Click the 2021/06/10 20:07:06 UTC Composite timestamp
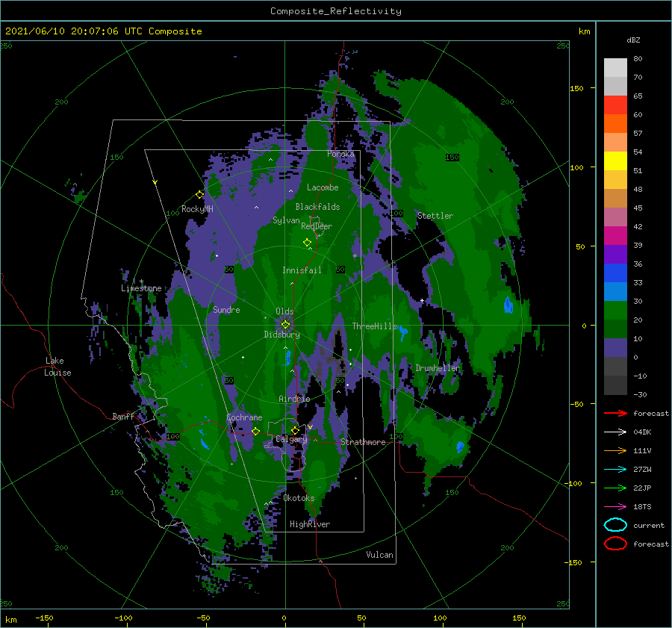The image size is (672, 628). [103, 31]
